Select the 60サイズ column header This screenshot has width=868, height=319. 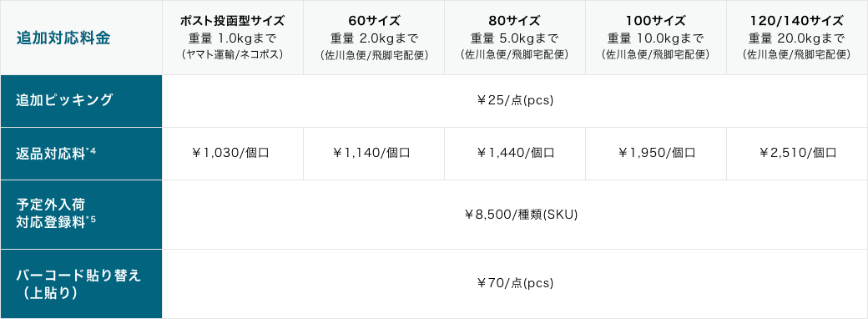(374, 38)
